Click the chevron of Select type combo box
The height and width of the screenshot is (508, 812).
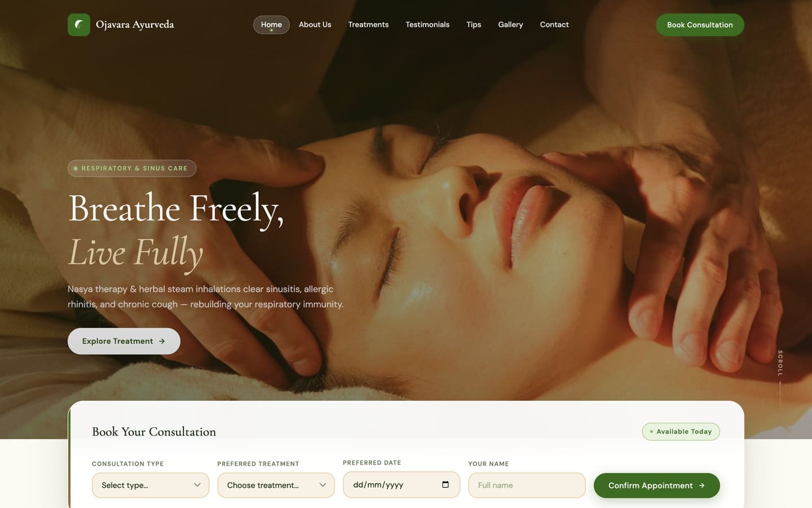[x=197, y=485]
